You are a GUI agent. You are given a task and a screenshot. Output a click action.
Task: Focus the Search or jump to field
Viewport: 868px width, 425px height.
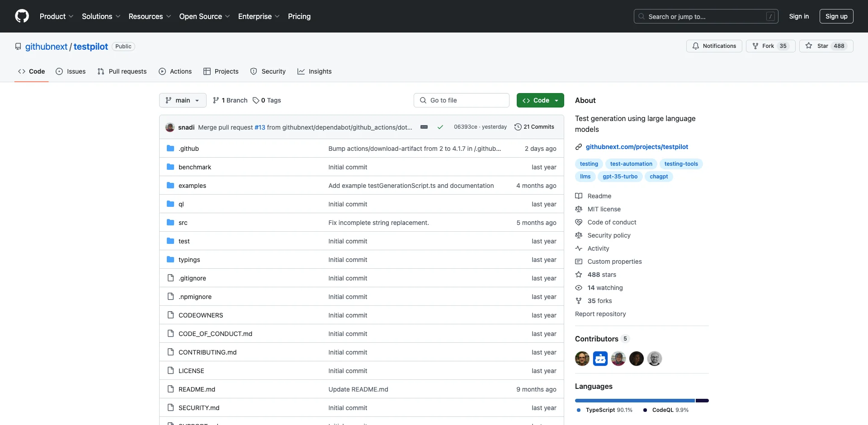click(706, 16)
